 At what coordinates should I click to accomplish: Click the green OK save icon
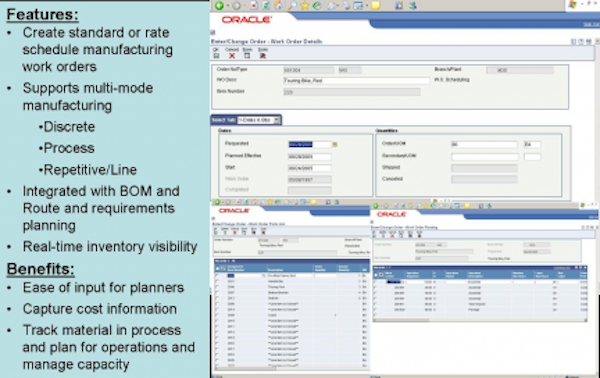click(216, 56)
